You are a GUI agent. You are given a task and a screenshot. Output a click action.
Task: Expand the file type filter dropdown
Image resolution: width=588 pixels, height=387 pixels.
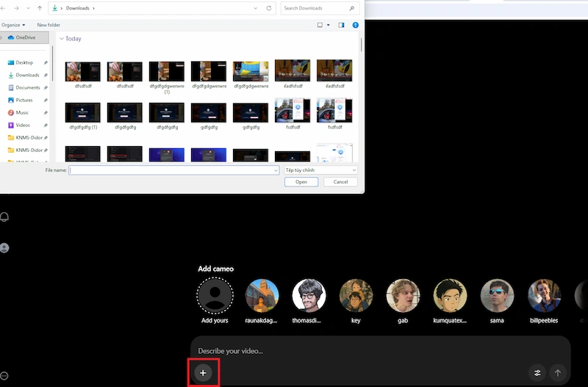tap(320, 170)
